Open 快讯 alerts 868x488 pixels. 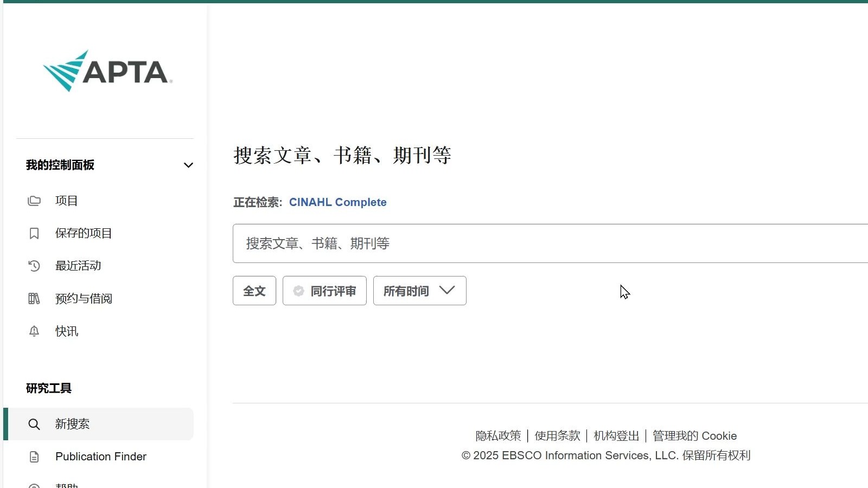click(67, 331)
